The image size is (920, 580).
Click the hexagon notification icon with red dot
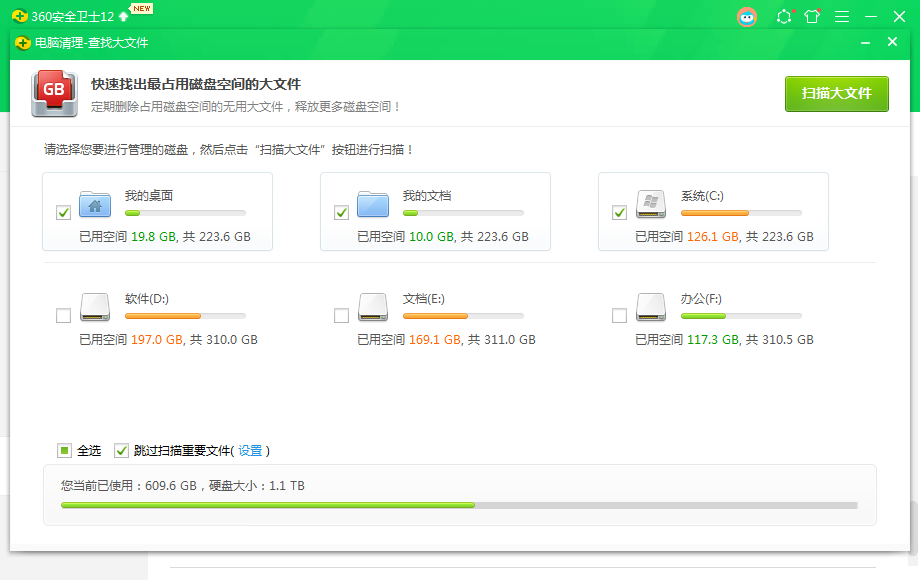(x=784, y=17)
